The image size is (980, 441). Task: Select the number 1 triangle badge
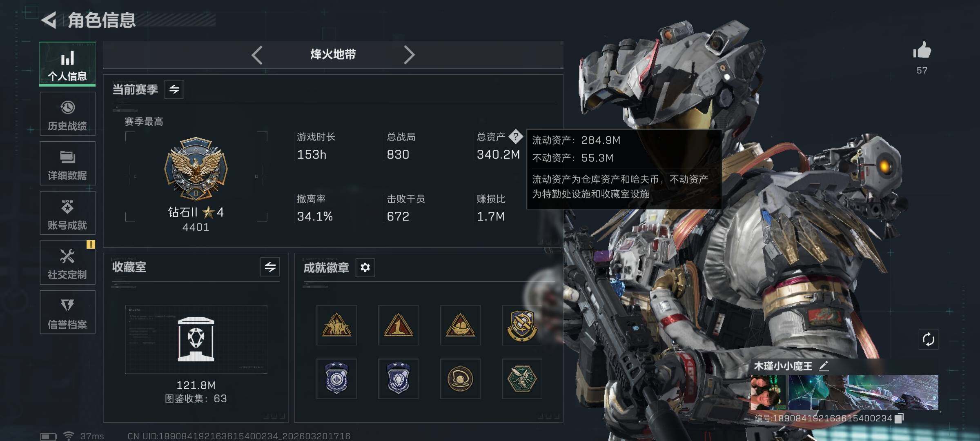coord(398,325)
